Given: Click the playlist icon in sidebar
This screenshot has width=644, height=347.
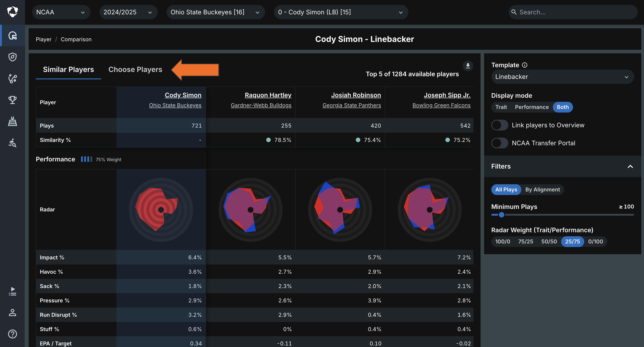Looking at the screenshot, I should click(13, 291).
